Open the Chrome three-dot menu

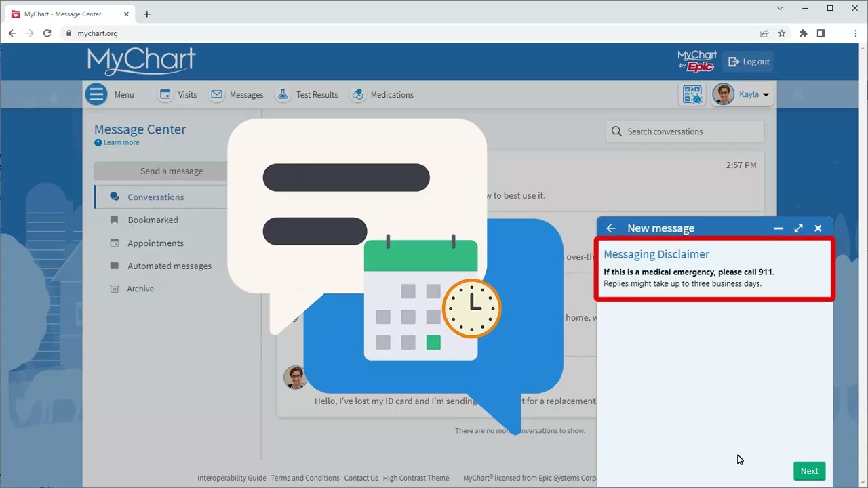[855, 33]
